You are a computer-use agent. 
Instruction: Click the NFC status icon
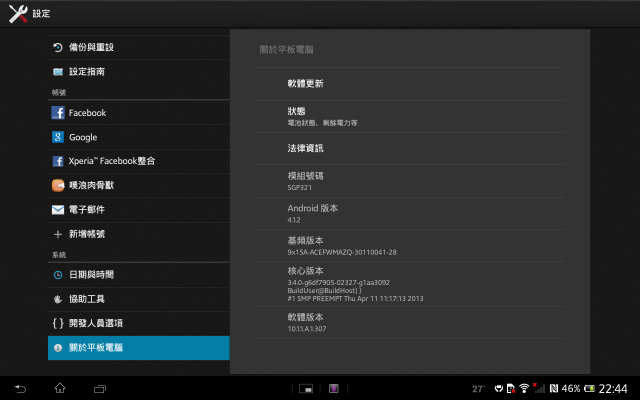pos(554,388)
